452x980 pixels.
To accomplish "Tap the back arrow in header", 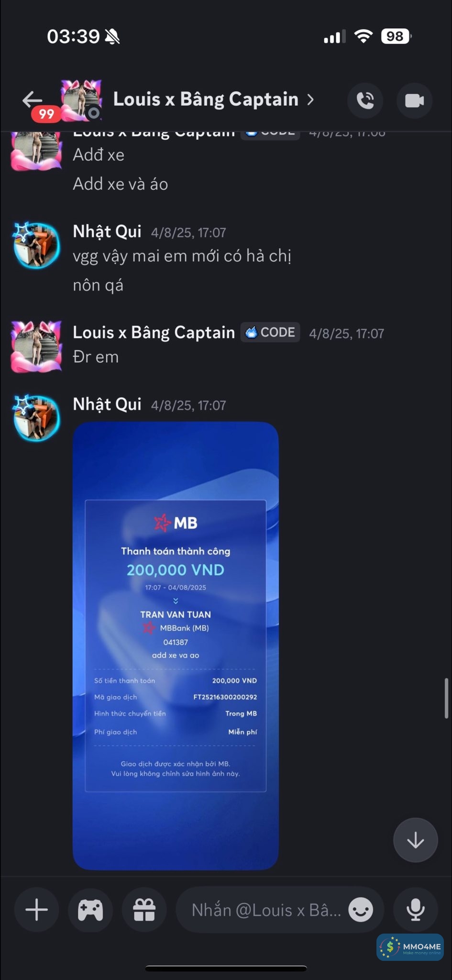I will 32,100.
